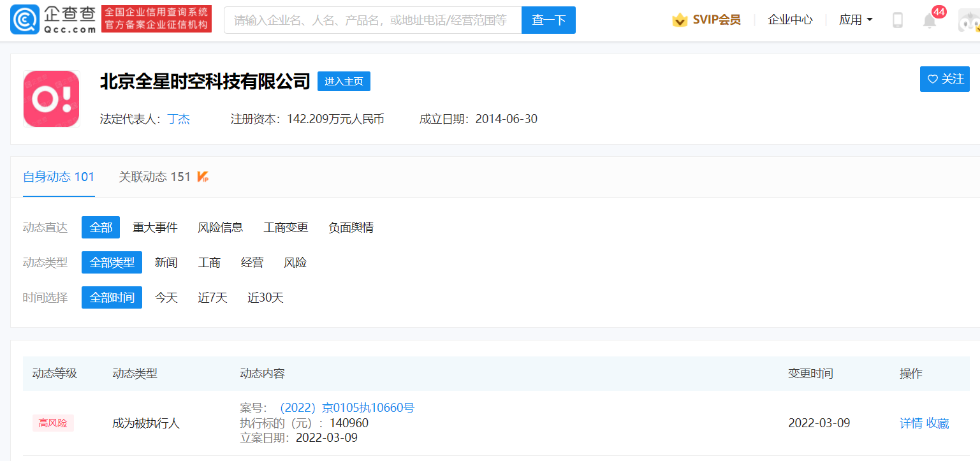Click registered capital 142.209万元人民币
Viewport: 980px width, 461px height.
(x=335, y=119)
